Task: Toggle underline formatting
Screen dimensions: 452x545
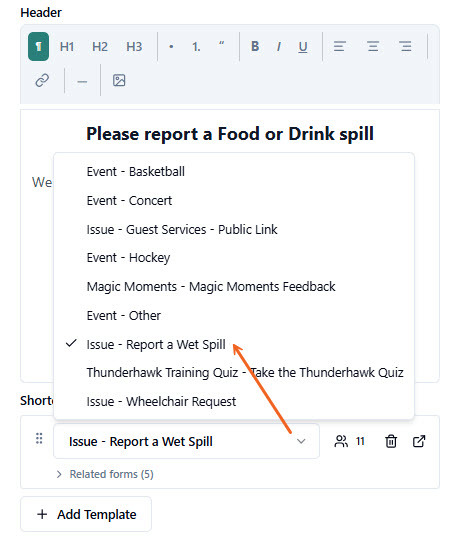Action: click(x=303, y=47)
